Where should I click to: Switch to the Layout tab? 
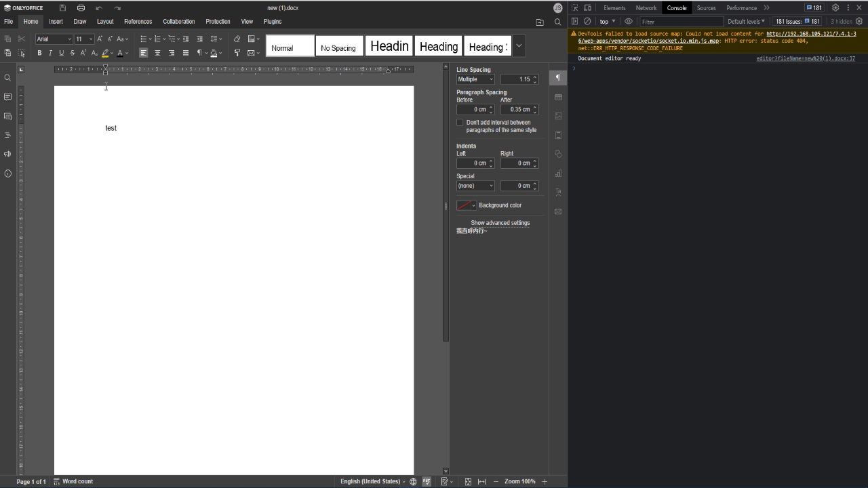tap(105, 22)
